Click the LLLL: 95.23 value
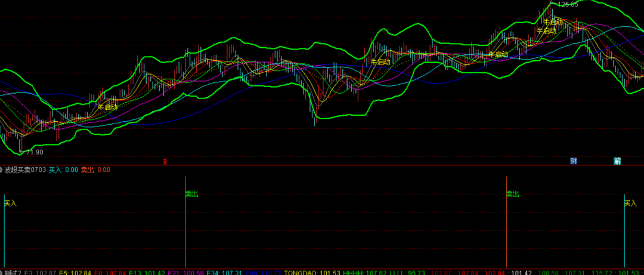Image resolution: width=644 pixels, height=275 pixels. point(407,272)
